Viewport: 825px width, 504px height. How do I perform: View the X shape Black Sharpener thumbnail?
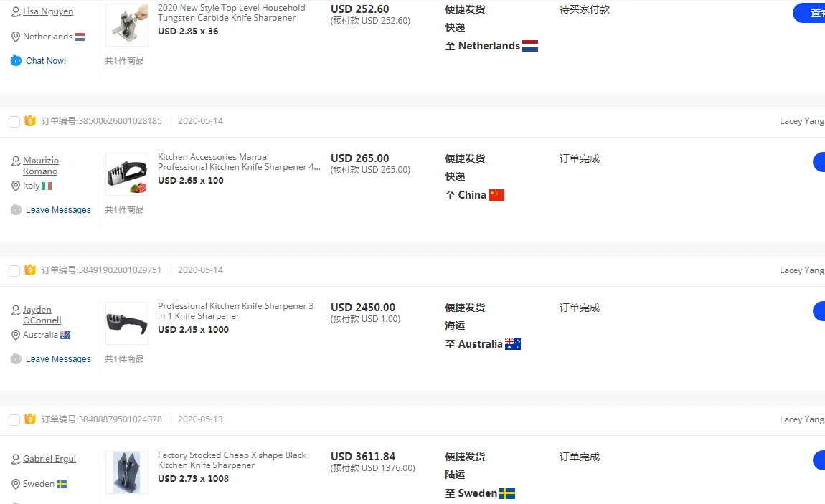(x=127, y=472)
